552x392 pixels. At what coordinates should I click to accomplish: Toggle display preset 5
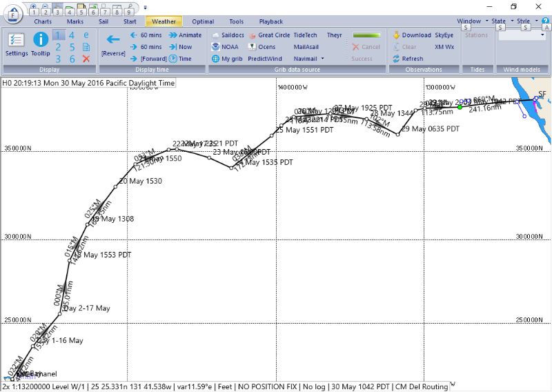[x=72, y=47]
